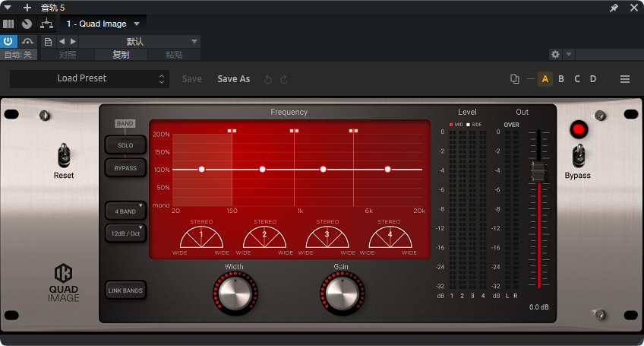Image resolution: width=644 pixels, height=346 pixels.
Task: Click the dimmed Save button
Action: (x=192, y=79)
